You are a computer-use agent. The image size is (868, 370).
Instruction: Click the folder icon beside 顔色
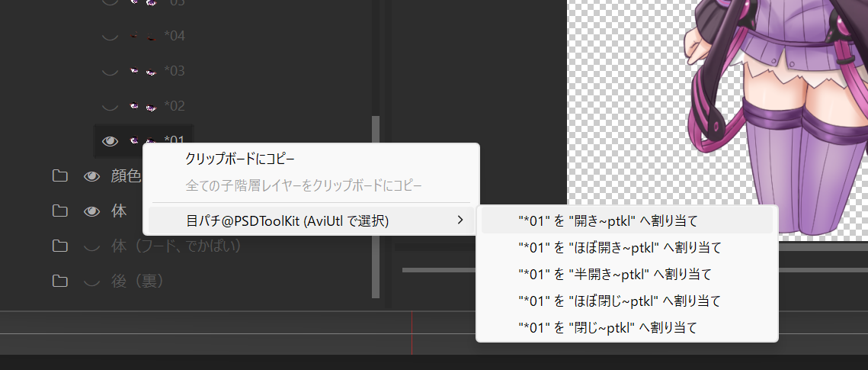(x=59, y=176)
